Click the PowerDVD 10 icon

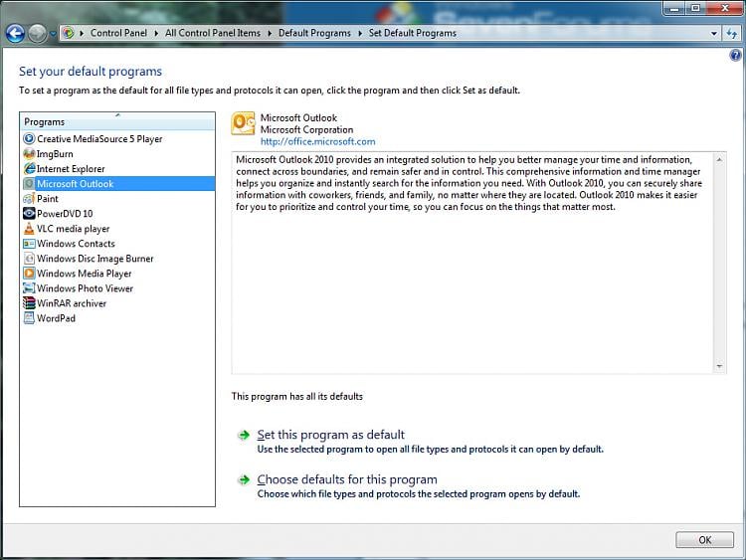[x=29, y=213]
